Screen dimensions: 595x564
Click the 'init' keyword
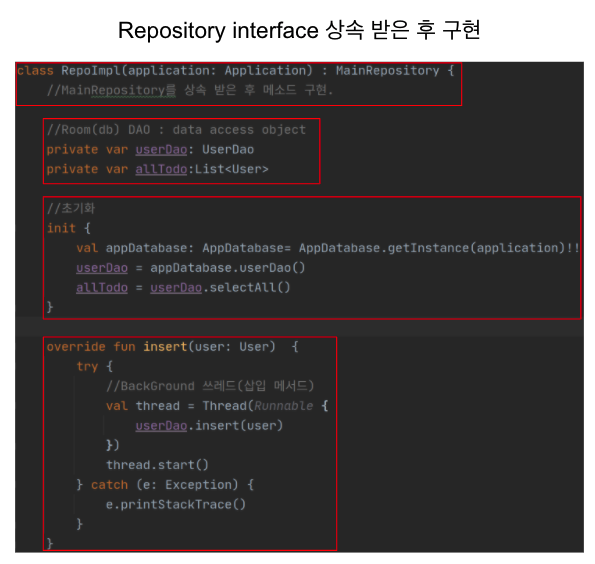pyautogui.click(x=61, y=228)
